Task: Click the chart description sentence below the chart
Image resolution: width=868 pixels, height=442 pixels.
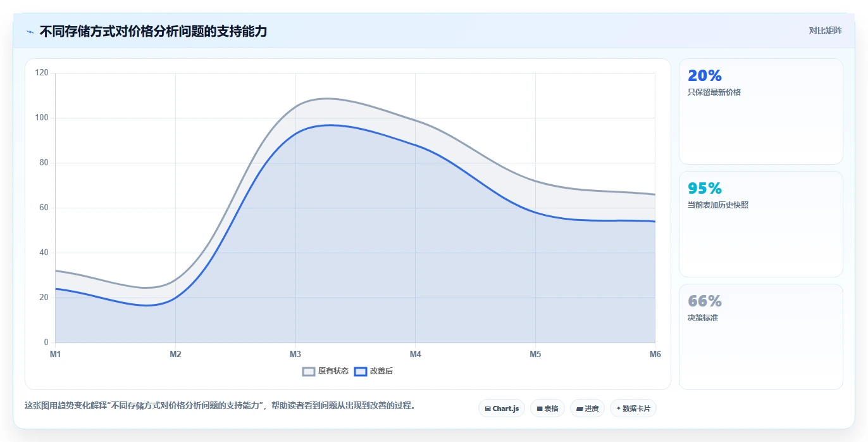Action: (221, 406)
